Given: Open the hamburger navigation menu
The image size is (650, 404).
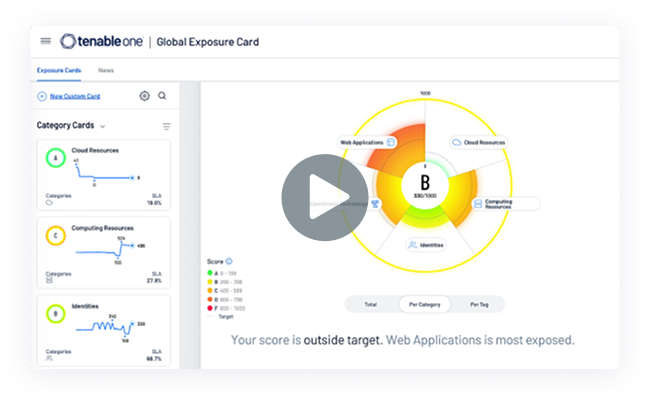Looking at the screenshot, I should pos(45,41).
